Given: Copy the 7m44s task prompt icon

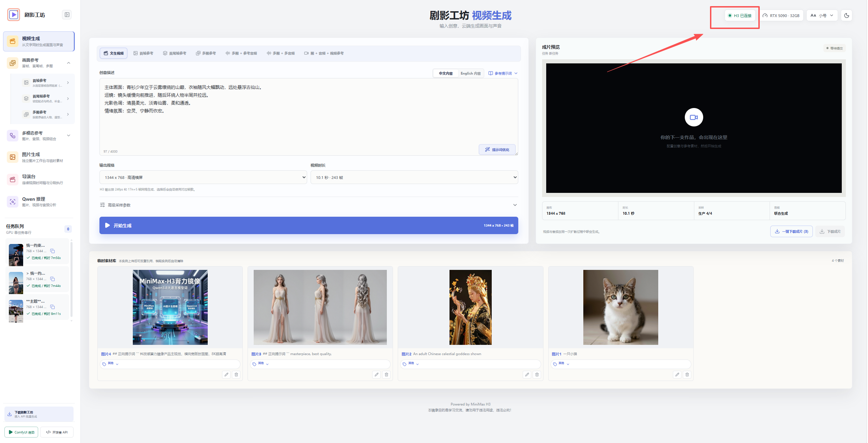Looking at the screenshot, I should 52,279.
